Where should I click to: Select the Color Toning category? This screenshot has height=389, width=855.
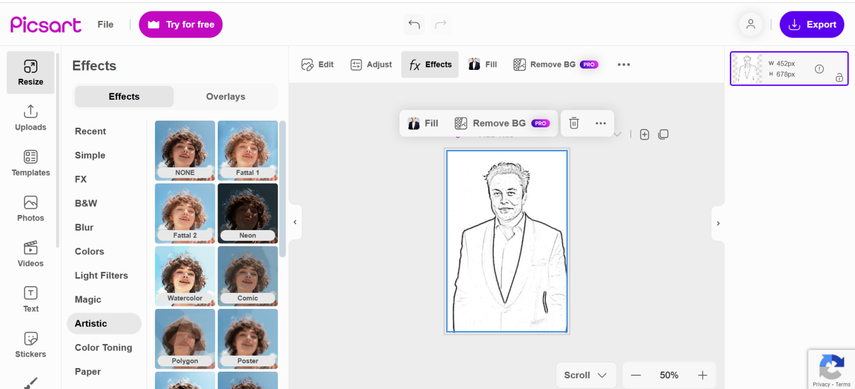pyautogui.click(x=103, y=348)
